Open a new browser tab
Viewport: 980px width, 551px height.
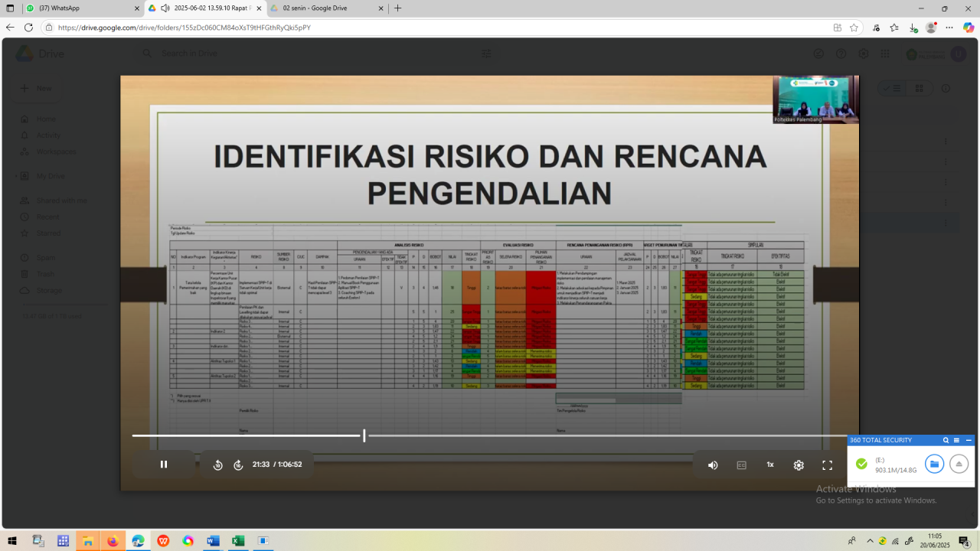click(x=397, y=8)
